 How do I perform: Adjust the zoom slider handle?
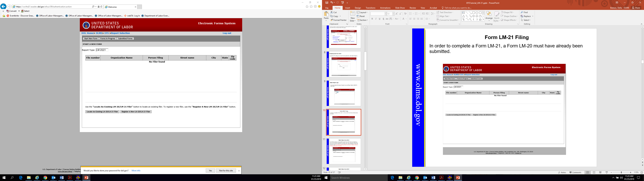tap(621, 172)
